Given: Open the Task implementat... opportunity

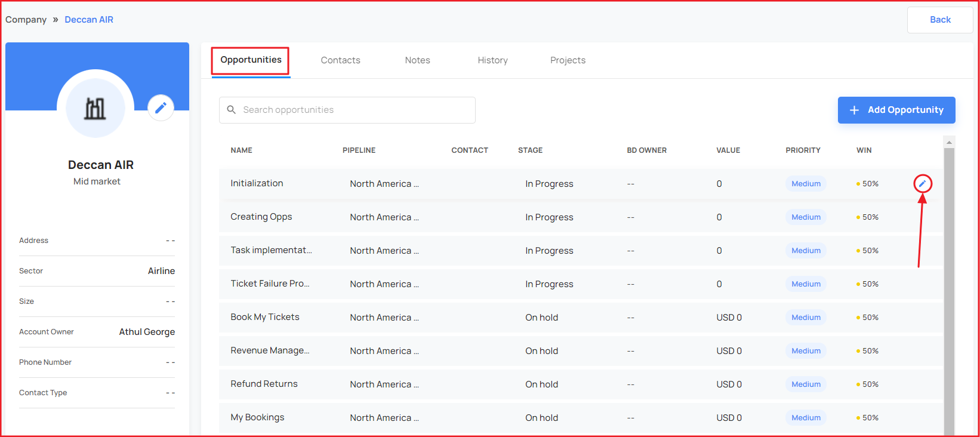Looking at the screenshot, I should [271, 250].
